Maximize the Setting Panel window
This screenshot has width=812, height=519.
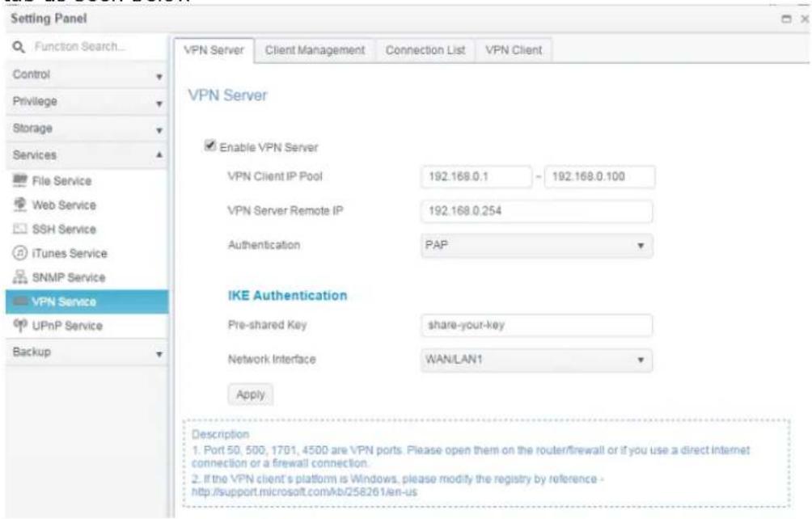pyautogui.click(x=786, y=19)
